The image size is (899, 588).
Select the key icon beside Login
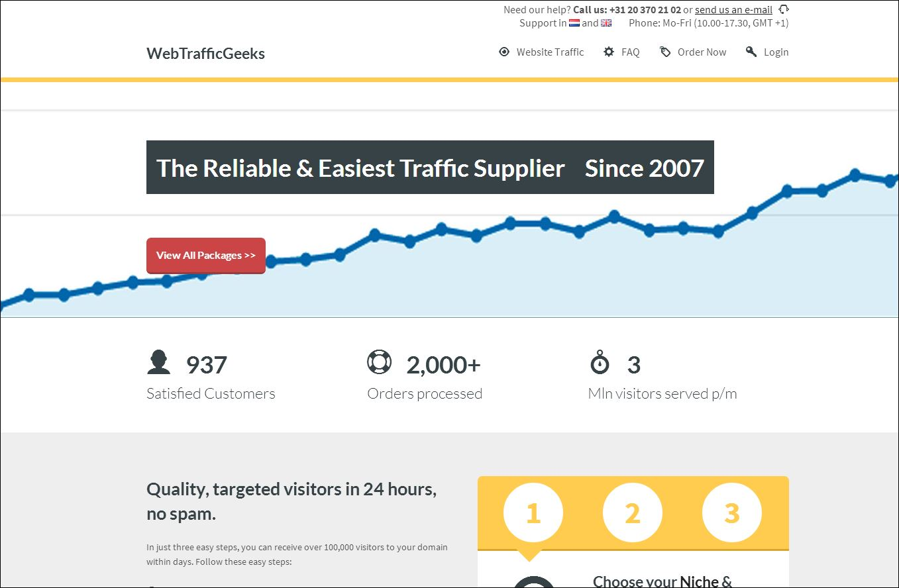pyautogui.click(x=751, y=52)
